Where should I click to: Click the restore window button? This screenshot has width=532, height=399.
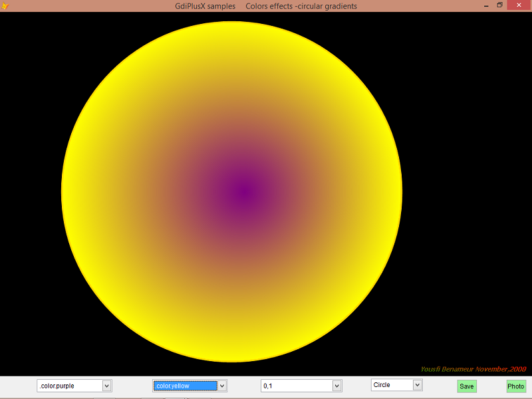[499, 5]
